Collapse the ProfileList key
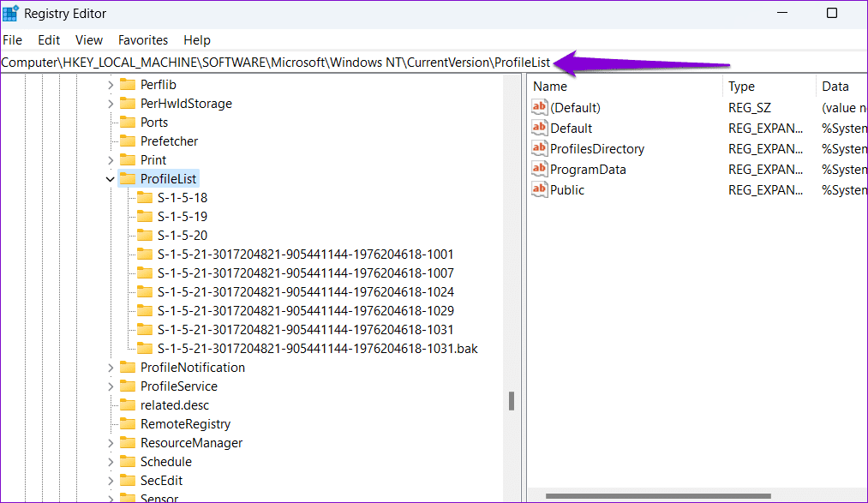The height and width of the screenshot is (503, 868). [111, 179]
